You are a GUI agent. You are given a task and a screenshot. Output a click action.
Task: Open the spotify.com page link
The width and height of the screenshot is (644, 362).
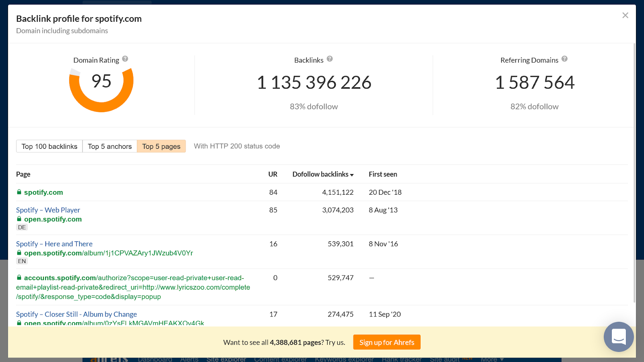click(43, 192)
